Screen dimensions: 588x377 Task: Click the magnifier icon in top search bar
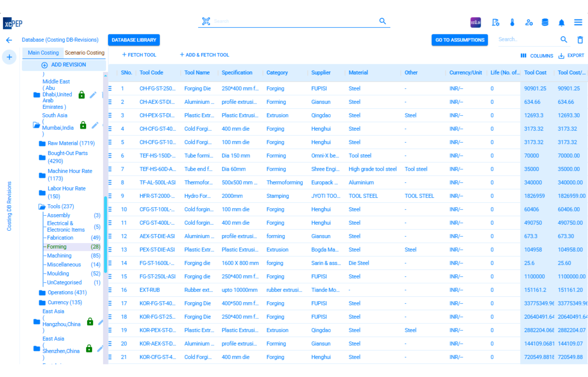tap(382, 21)
